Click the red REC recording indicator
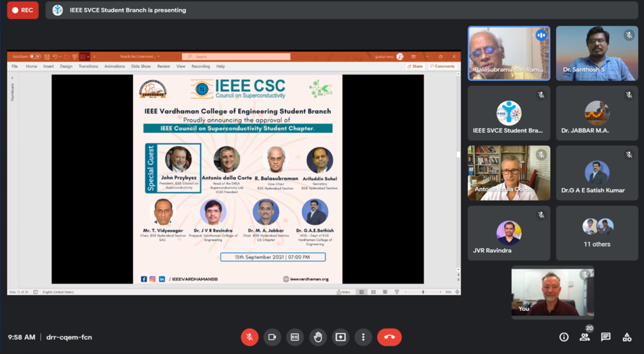This screenshot has height=354, width=644. click(x=23, y=10)
